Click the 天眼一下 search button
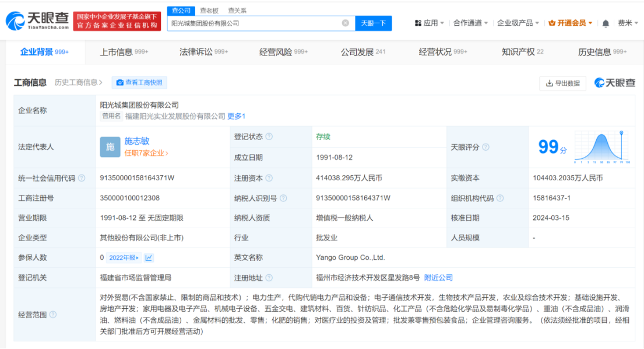This screenshot has width=644, height=349. (374, 23)
